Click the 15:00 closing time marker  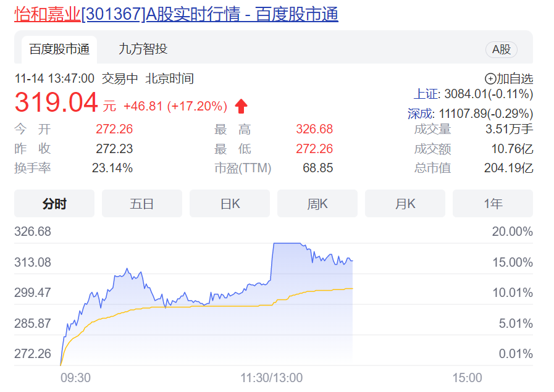tap(466, 378)
